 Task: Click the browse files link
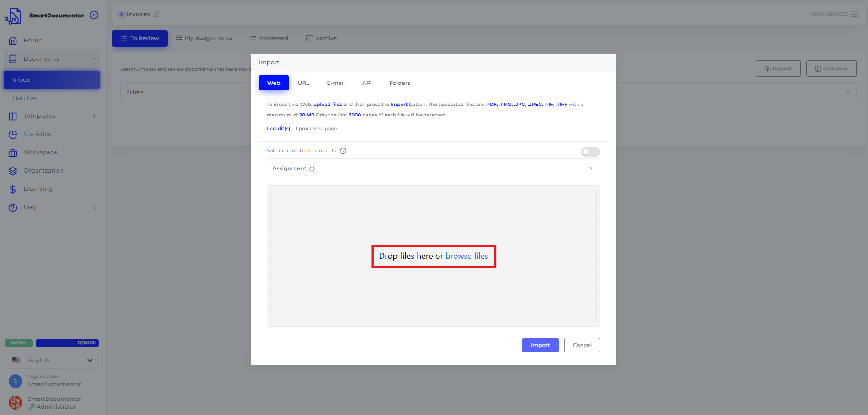point(466,256)
